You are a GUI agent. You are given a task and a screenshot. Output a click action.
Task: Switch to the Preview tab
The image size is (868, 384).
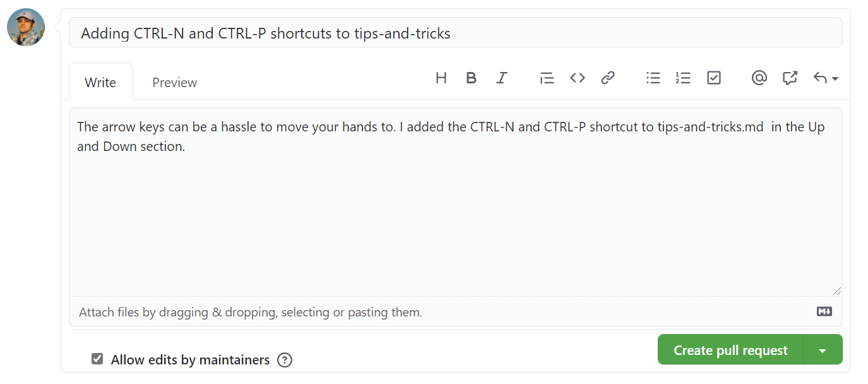click(x=175, y=82)
